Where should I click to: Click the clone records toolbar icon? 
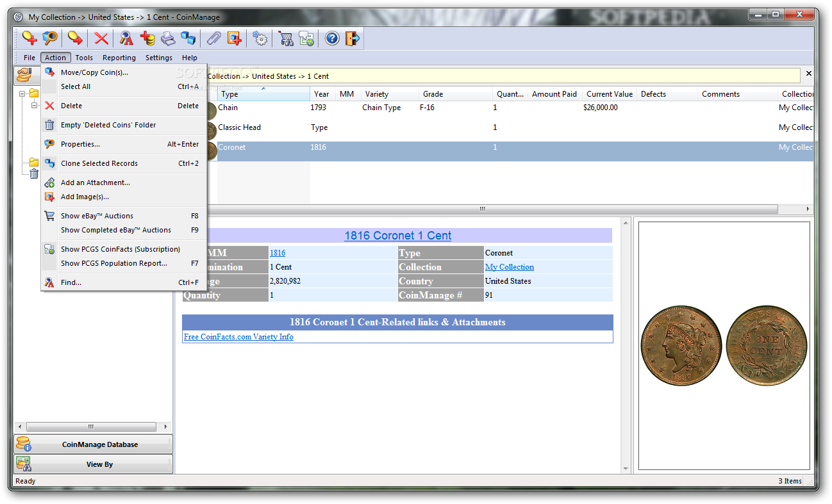point(188,38)
